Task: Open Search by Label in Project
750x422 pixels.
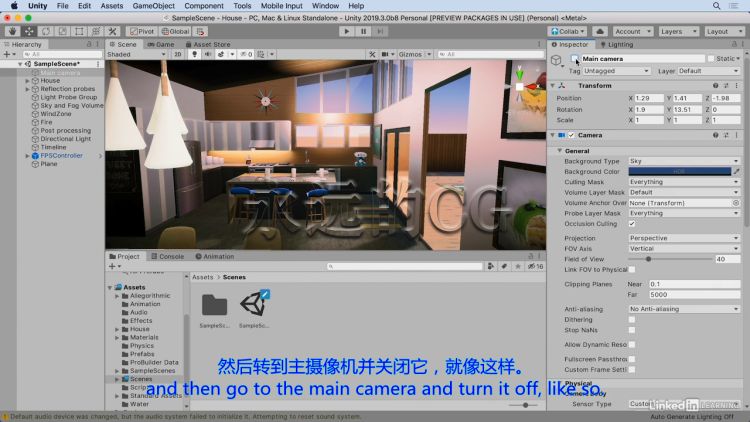Action: pos(504,266)
